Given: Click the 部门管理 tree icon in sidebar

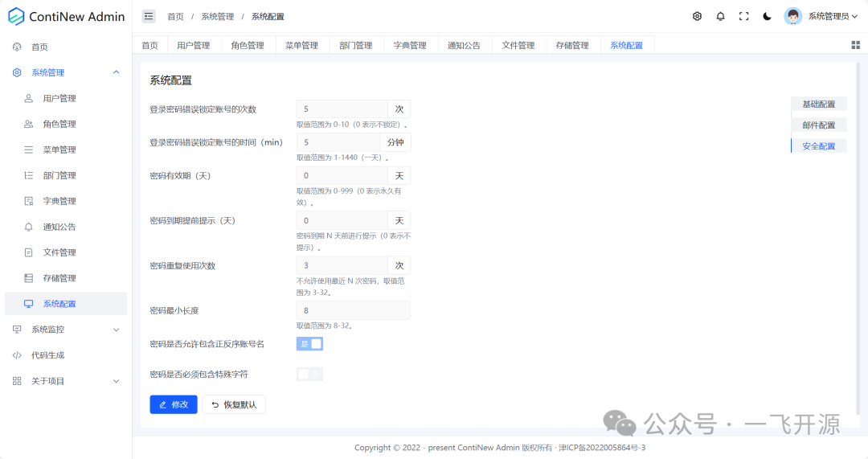Looking at the screenshot, I should (29, 175).
